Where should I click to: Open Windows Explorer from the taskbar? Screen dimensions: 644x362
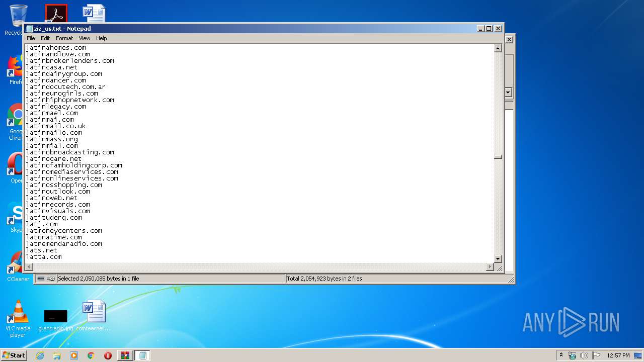click(57, 355)
